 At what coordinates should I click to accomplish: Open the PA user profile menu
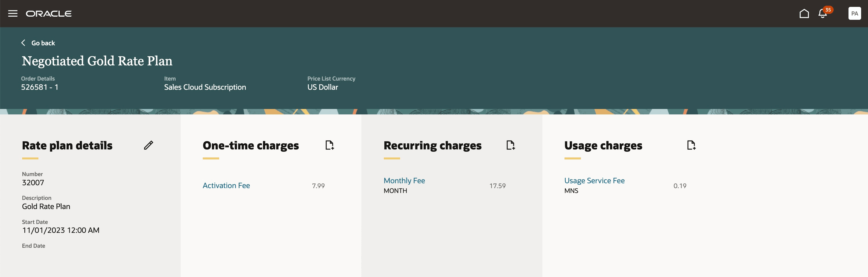click(x=854, y=13)
